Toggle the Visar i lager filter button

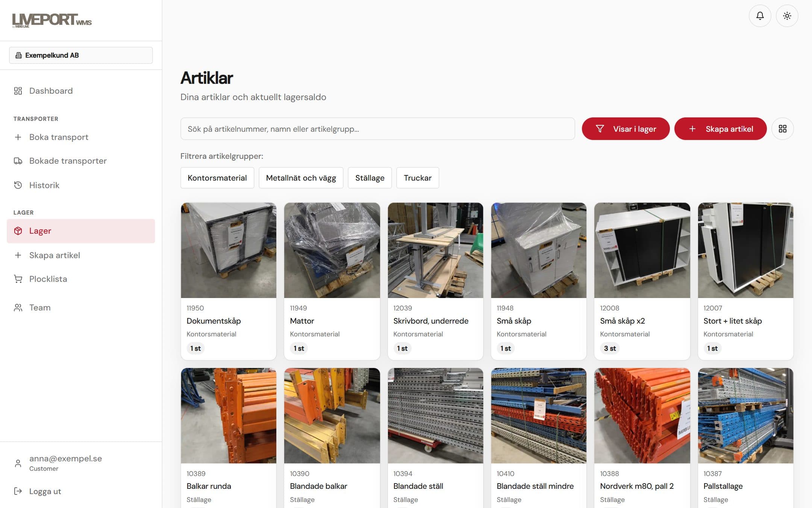[626, 129]
